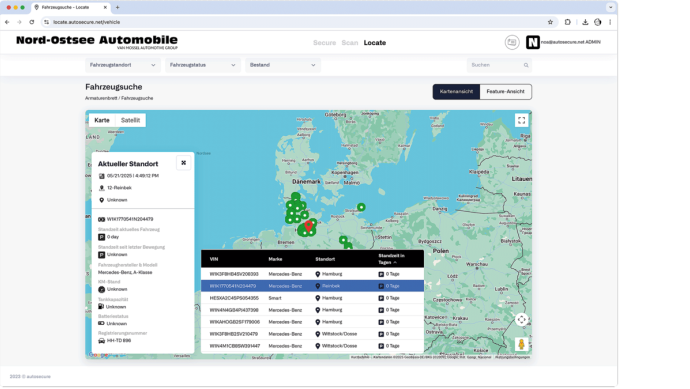Click site info icon in address bar
Viewport: 690px width, 389px height.
coord(46,22)
